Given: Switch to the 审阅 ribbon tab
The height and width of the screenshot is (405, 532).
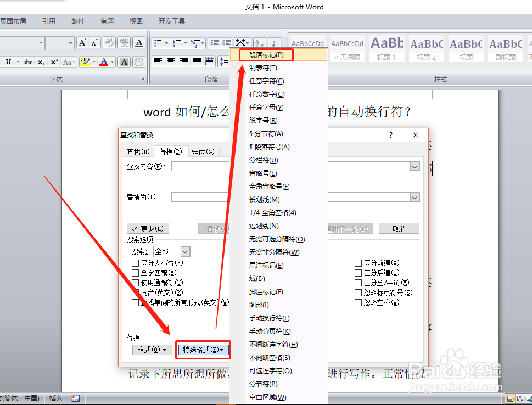Looking at the screenshot, I should (x=107, y=21).
